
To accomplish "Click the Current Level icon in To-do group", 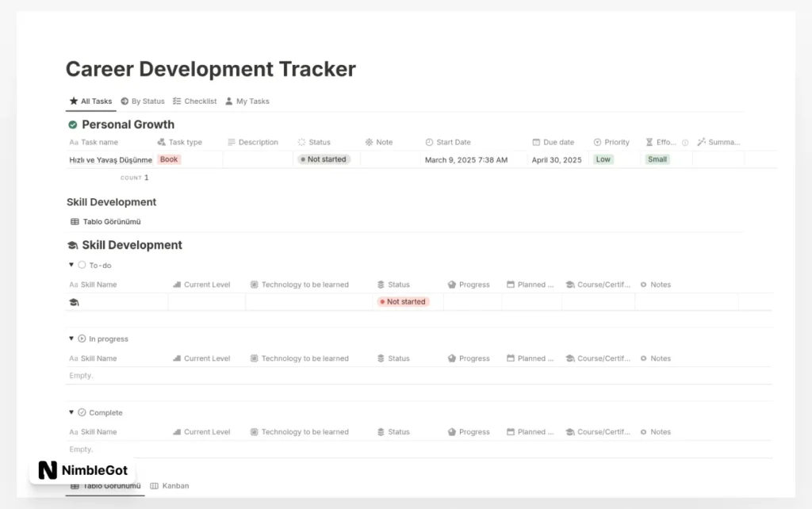I will click(x=177, y=285).
